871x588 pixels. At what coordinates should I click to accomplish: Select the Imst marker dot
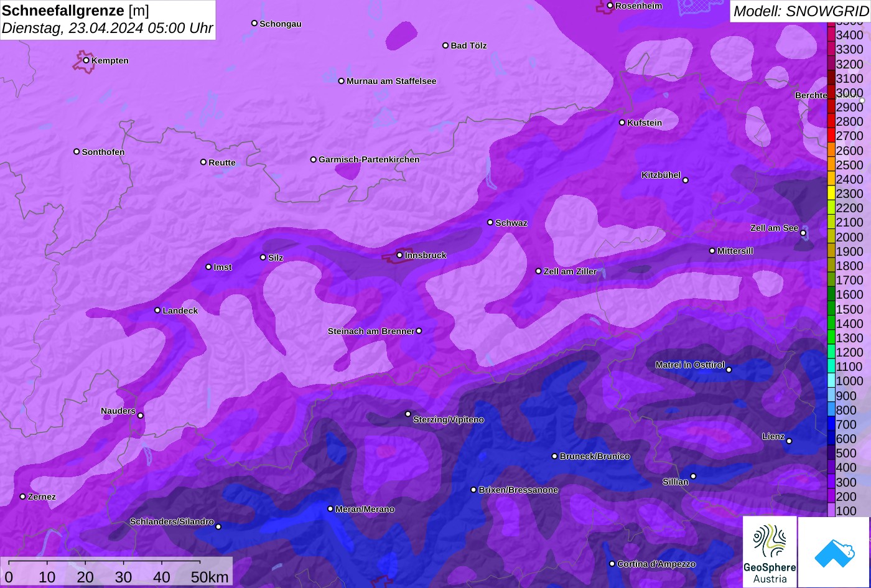(208, 267)
